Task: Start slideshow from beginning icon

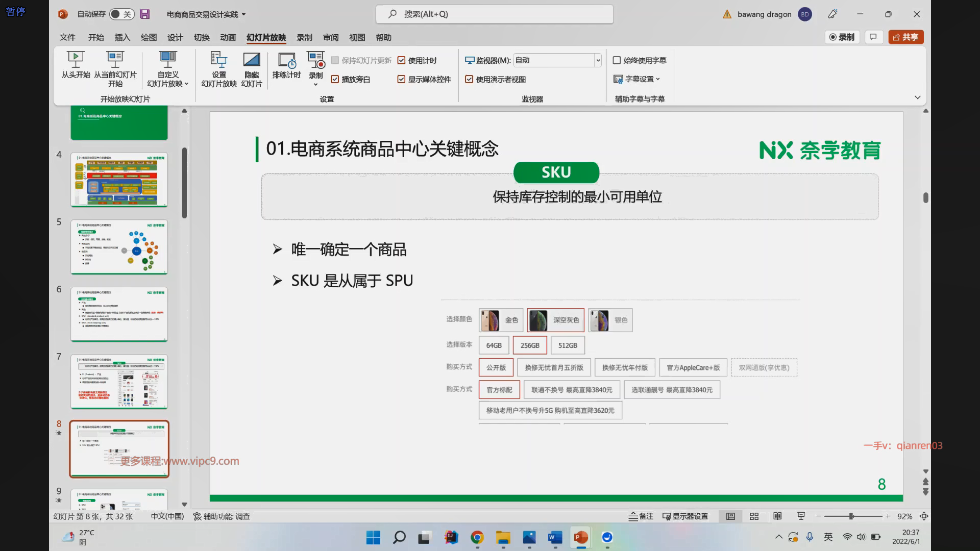Action: [76, 60]
